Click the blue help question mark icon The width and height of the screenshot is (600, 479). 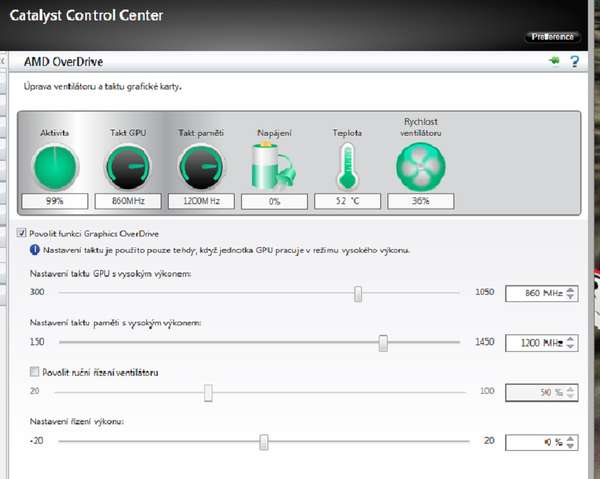click(x=574, y=61)
